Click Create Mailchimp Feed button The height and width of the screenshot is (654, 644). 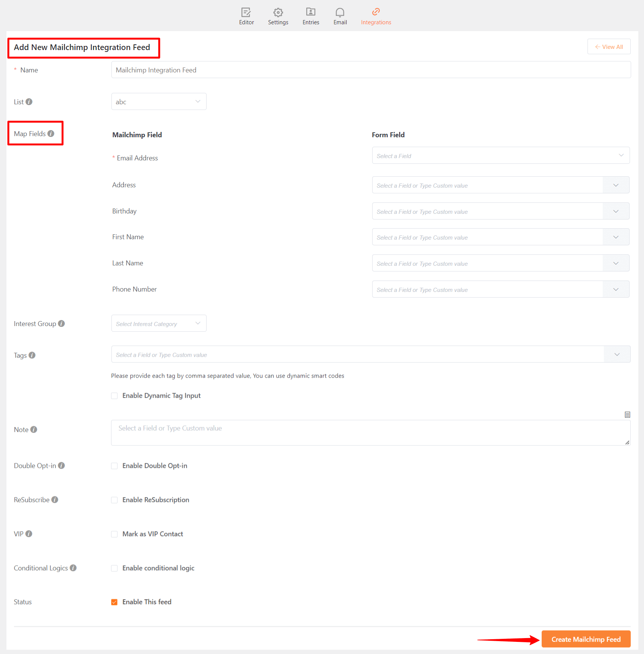click(586, 639)
